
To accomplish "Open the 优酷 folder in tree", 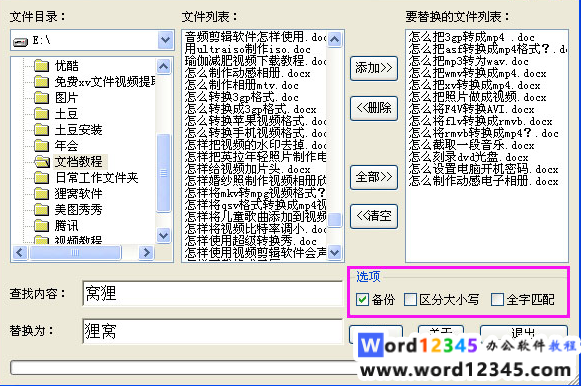I will click(67, 66).
